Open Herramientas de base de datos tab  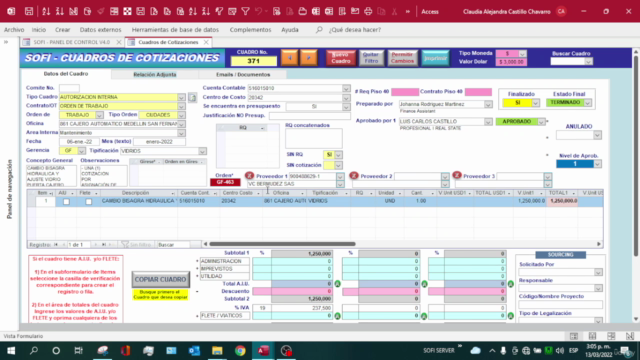coord(175,30)
